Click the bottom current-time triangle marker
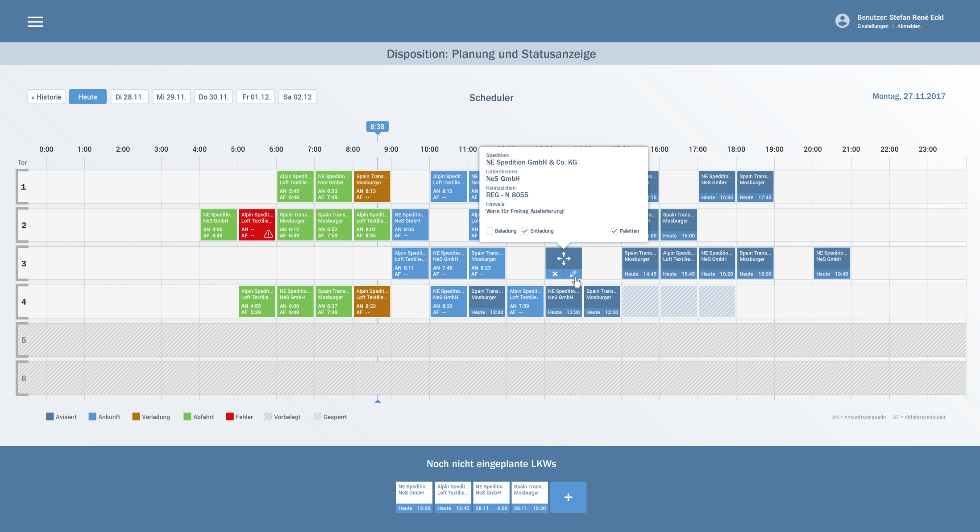The image size is (980, 532). [378, 401]
